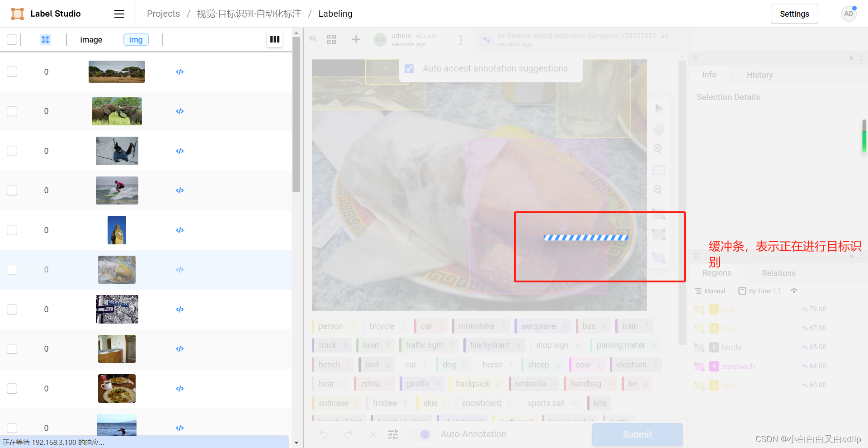
Task: Select the bottom rectangle drawing tool
Action: click(659, 258)
